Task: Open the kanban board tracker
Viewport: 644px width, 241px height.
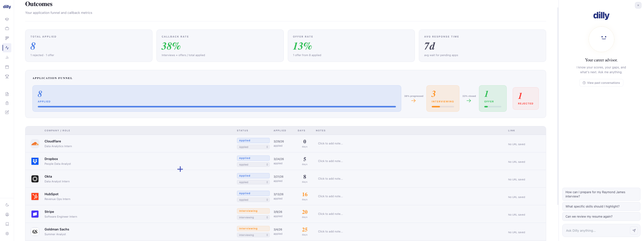Action: pyautogui.click(x=7, y=38)
